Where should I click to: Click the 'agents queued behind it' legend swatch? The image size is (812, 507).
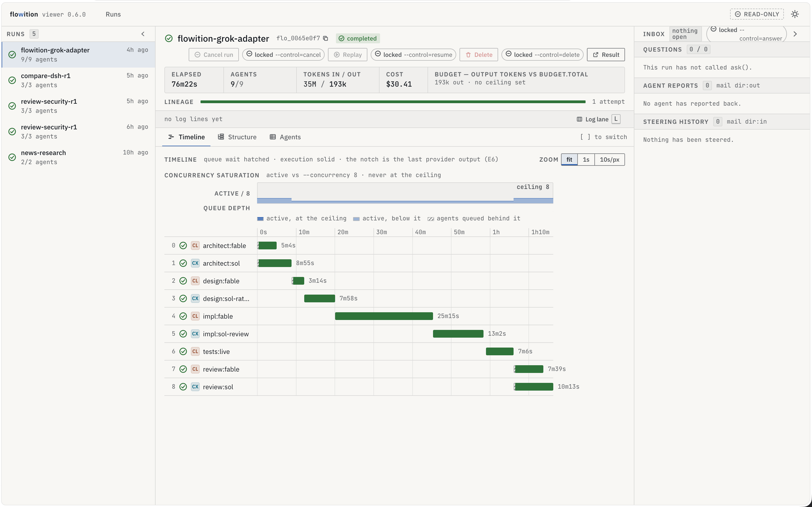pyautogui.click(x=431, y=219)
